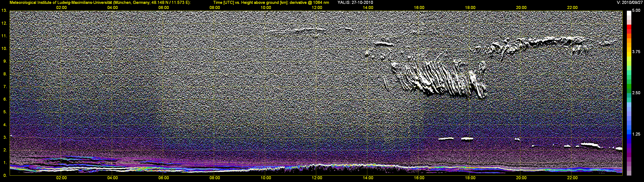Viewport: 644px width, 182px height.
Task: Click the 2. height axis label
Action: point(5,150)
